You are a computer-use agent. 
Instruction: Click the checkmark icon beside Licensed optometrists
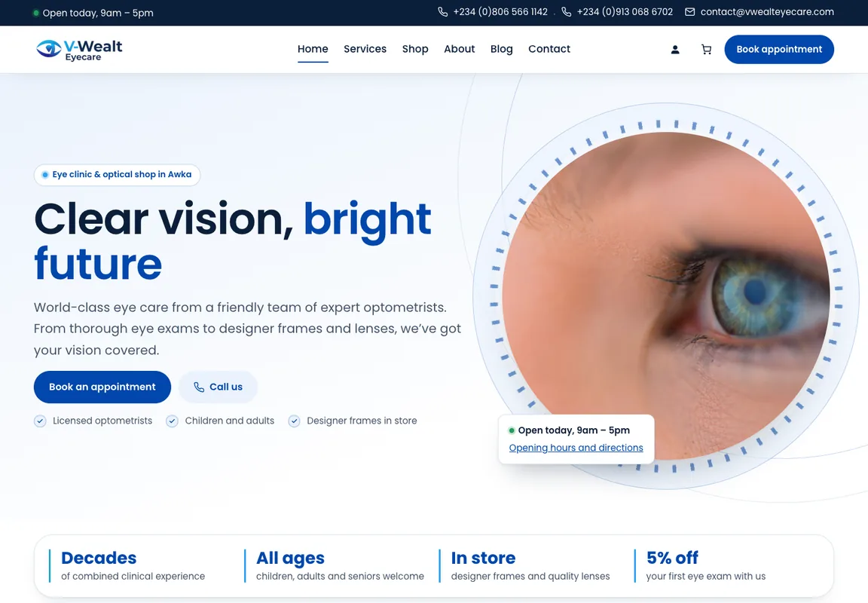[x=40, y=421]
